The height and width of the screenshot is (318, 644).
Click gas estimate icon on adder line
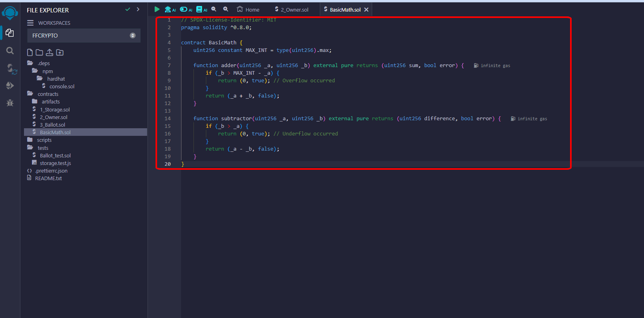[476, 66]
